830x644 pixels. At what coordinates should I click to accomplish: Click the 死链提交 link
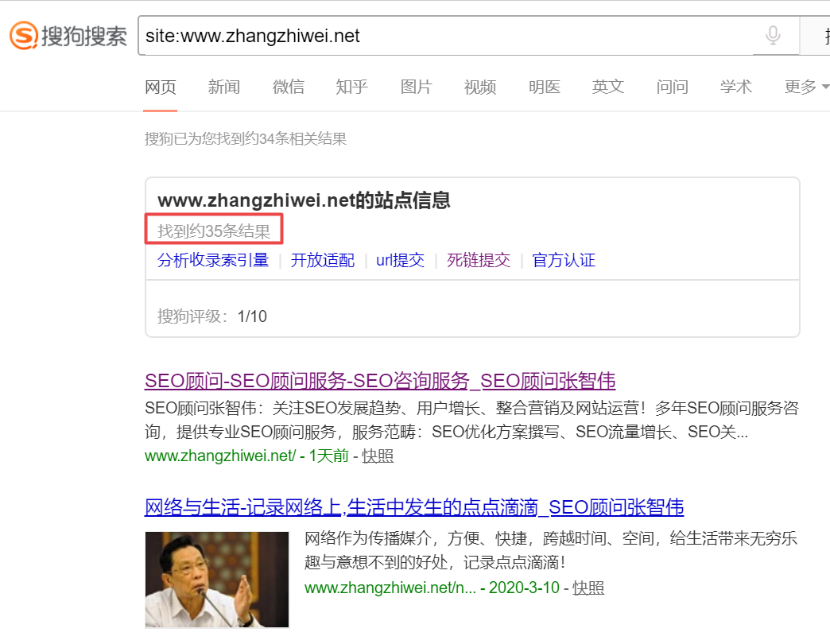(479, 260)
